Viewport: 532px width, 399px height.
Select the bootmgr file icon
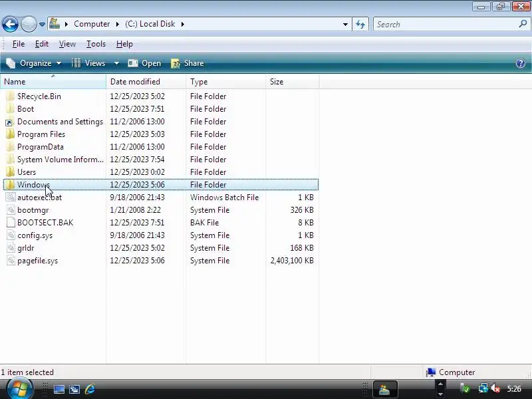tap(11, 210)
